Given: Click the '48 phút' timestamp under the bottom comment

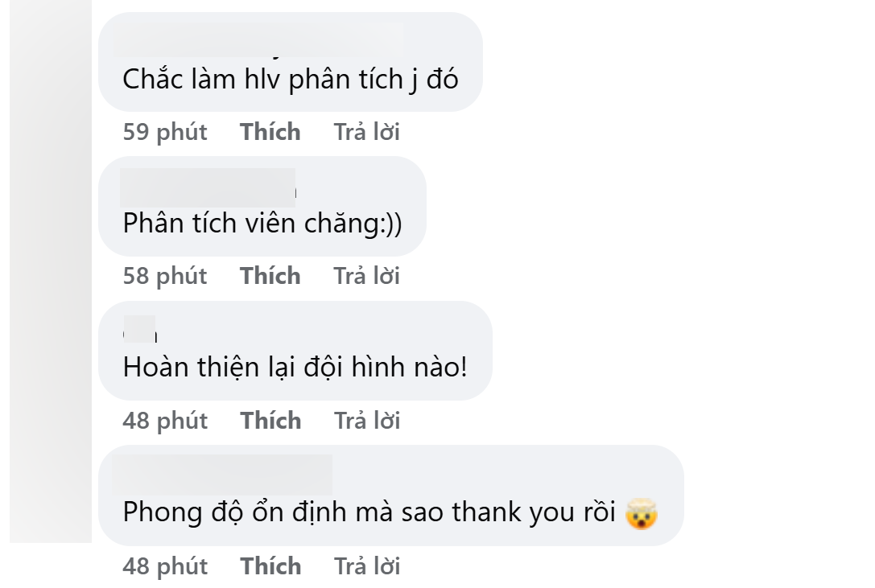Looking at the screenshot, I should tap(165, 565).
